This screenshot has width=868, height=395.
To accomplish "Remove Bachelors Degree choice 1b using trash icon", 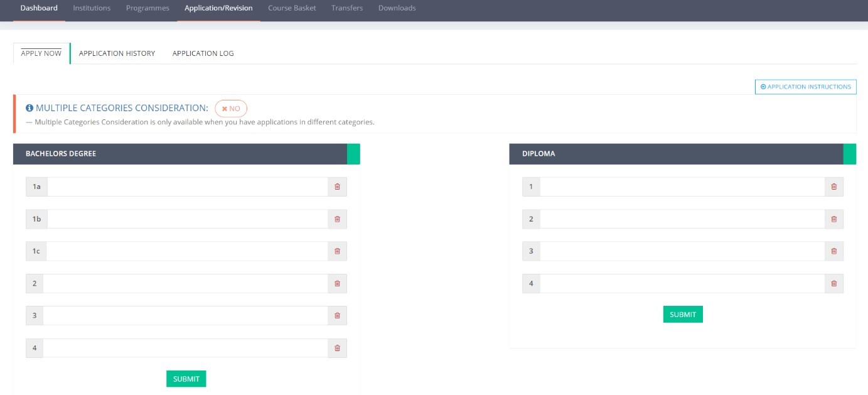I will 337,219.
